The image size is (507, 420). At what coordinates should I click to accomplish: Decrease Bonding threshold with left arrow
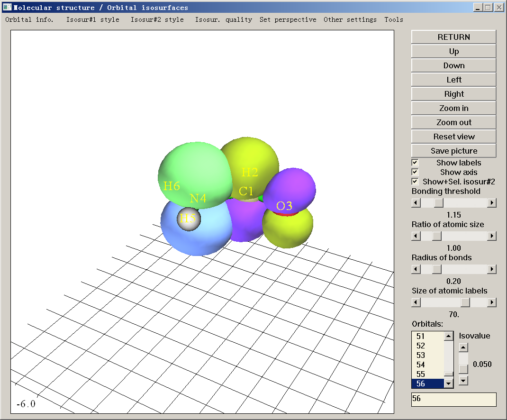pos(416,203)
